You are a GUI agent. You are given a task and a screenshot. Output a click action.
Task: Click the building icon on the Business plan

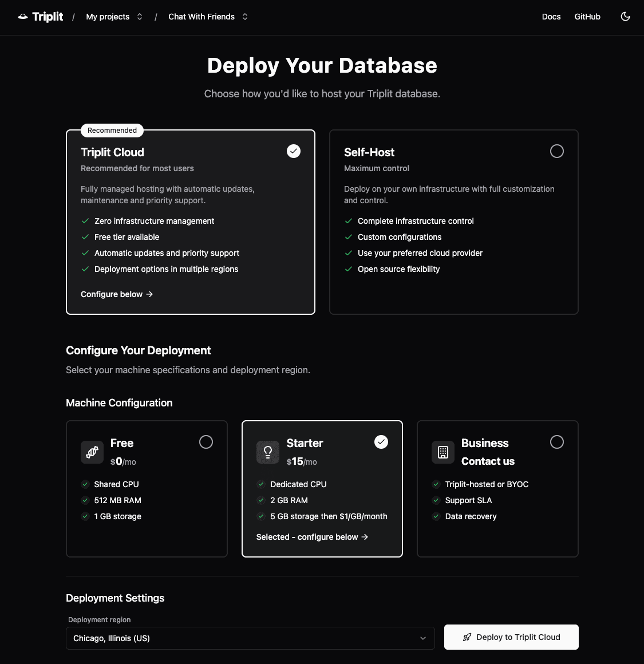point(442,452)
